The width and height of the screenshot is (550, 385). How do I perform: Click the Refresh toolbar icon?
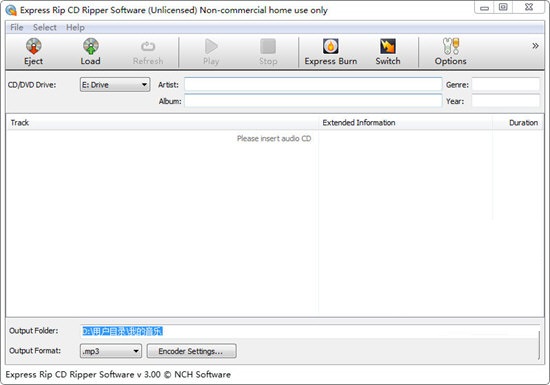click(148, 47)
